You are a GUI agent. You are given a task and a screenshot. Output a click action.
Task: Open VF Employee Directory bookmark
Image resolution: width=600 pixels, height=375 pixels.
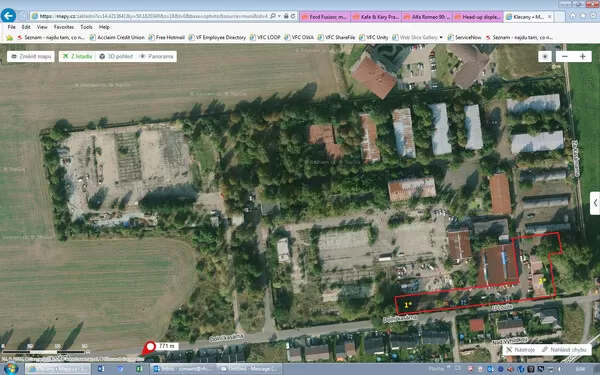[217, 38]
